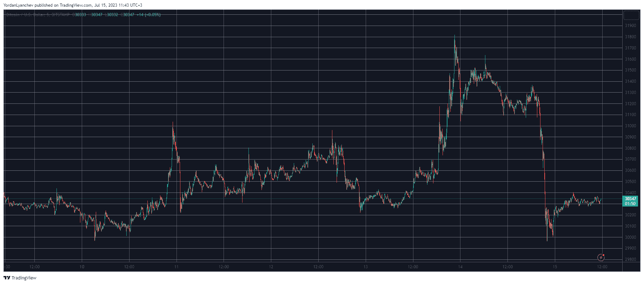Click the 30200 price axis label
The image size is (644, 284).
click(630, 215)
